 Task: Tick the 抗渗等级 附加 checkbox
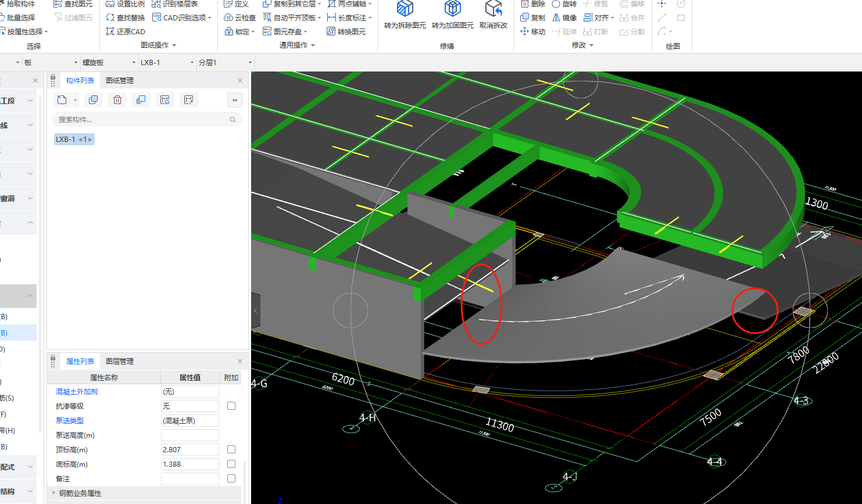pyautogui.click(x=231, y=406)
